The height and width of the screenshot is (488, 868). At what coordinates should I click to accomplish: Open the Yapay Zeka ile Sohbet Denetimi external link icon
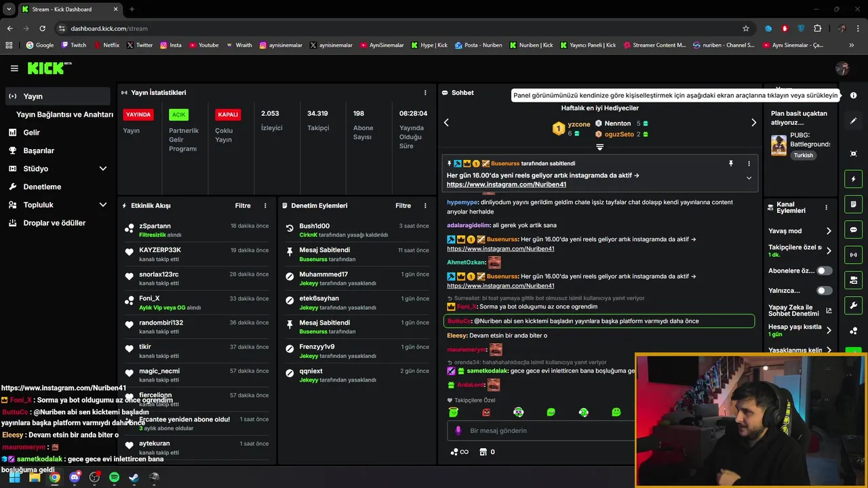point(829,311)
